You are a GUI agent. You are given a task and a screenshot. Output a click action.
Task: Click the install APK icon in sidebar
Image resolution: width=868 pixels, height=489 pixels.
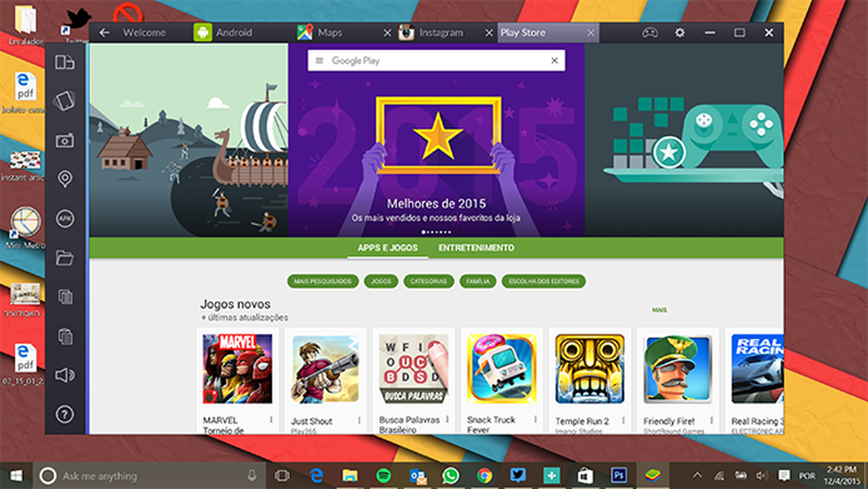pyautogui.click(x=64, y=219)
